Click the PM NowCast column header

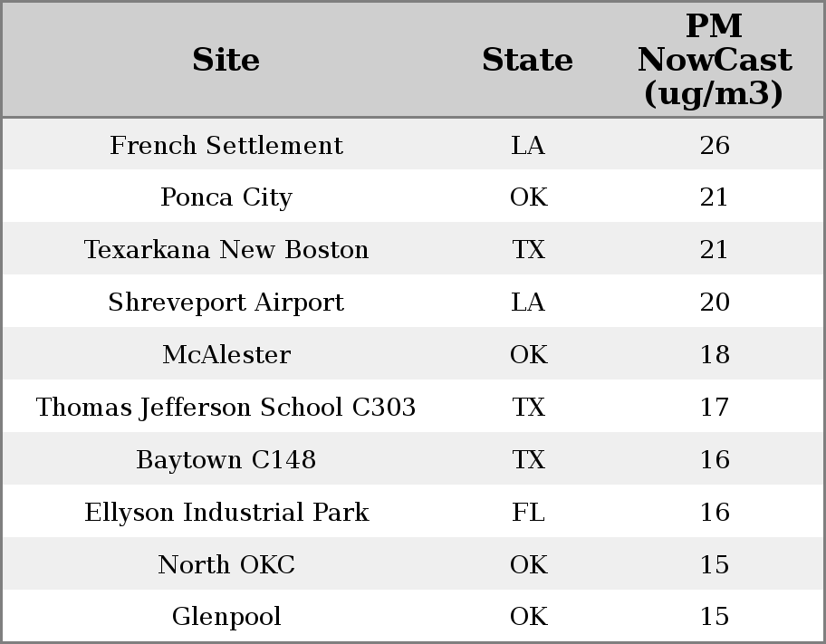(714, 60)
